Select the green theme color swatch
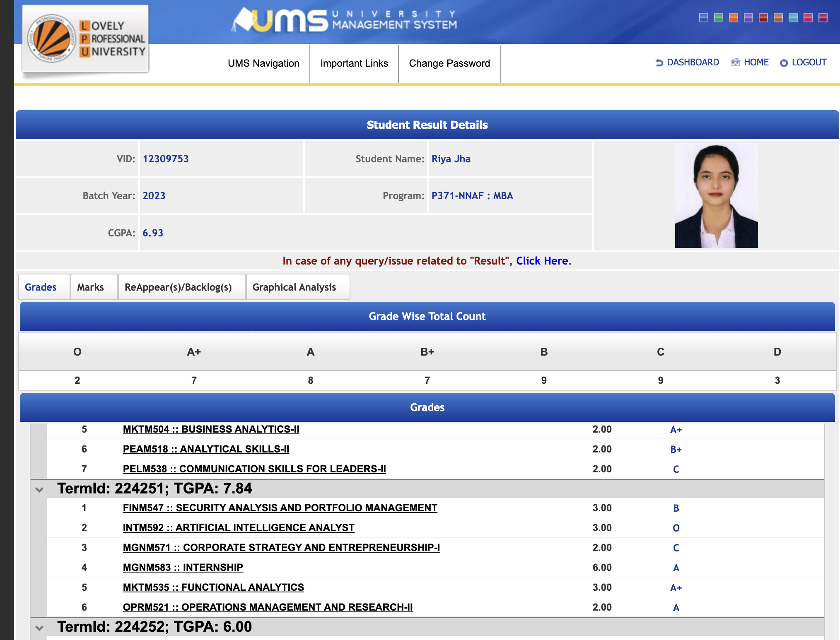This screenshot has height=640, width=840. 719,18
